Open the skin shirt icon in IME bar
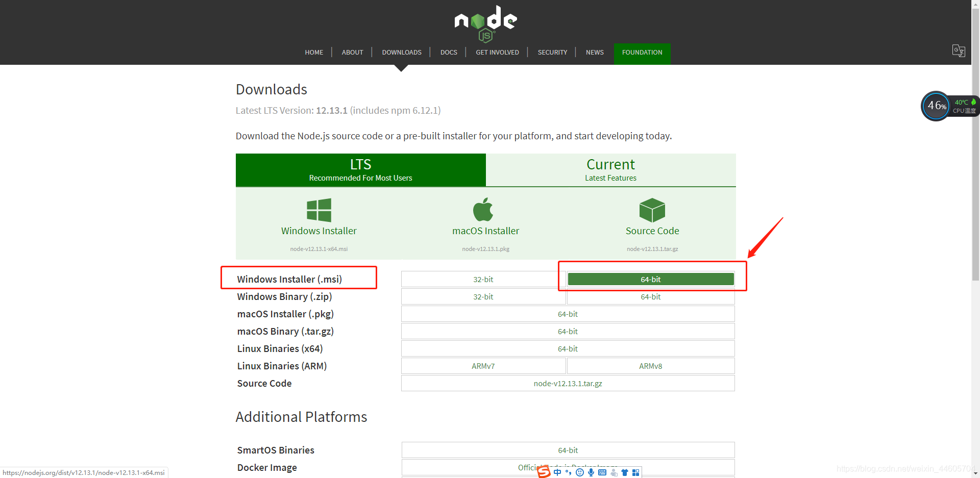The image size is (980, 478). click(625, 472)
